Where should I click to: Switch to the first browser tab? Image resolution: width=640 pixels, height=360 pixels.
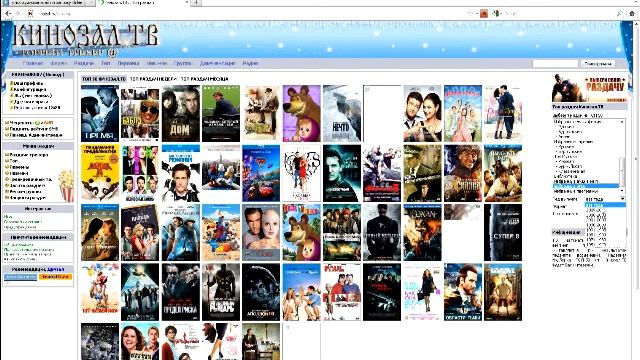pyautogui.click(x=49, y=2)
